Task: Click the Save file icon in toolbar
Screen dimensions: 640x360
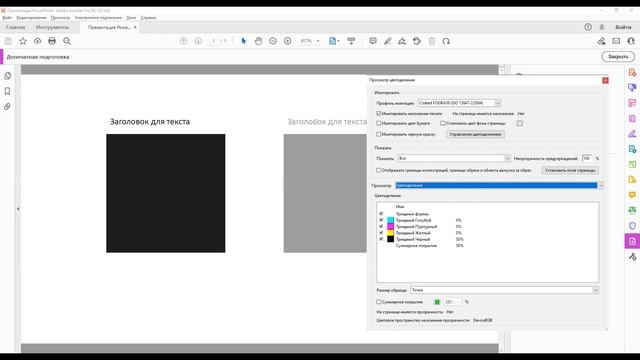Action: pos(8,41)
